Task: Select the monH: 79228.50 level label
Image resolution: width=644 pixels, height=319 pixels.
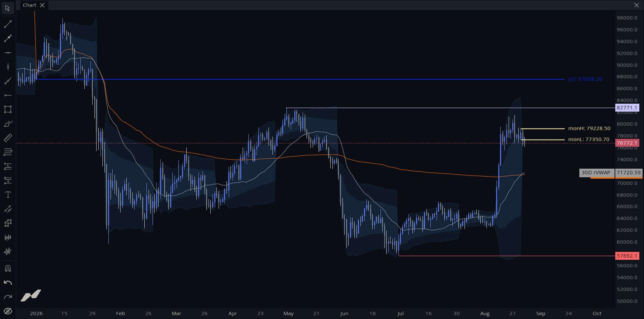Action: pyautogui.click(x=589, y=128)
